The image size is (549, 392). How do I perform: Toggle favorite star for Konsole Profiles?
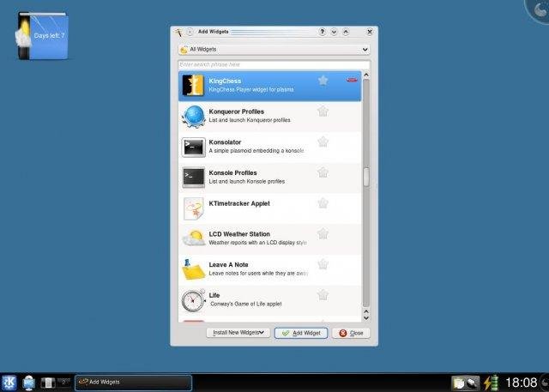[323, 172]
